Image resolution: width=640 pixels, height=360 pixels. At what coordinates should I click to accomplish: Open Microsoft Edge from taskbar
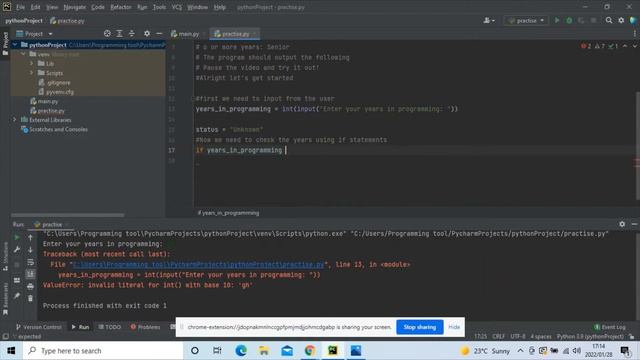pyautogui.click(x=241, y=351)
